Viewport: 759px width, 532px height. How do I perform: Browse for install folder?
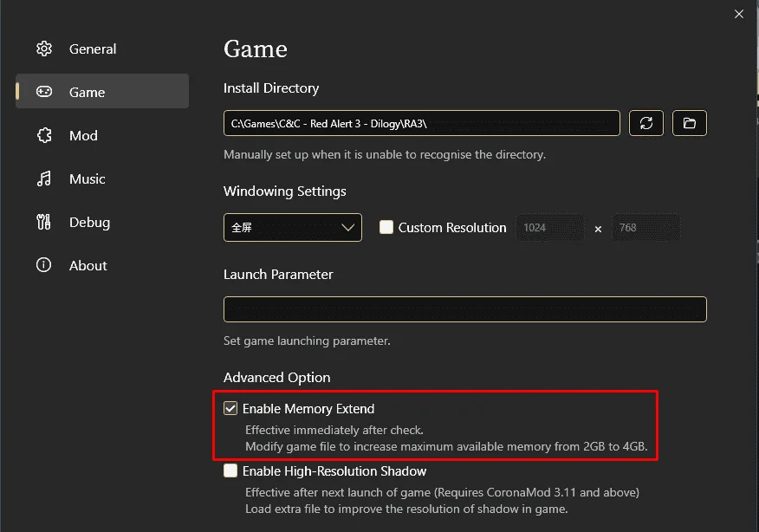690,123
